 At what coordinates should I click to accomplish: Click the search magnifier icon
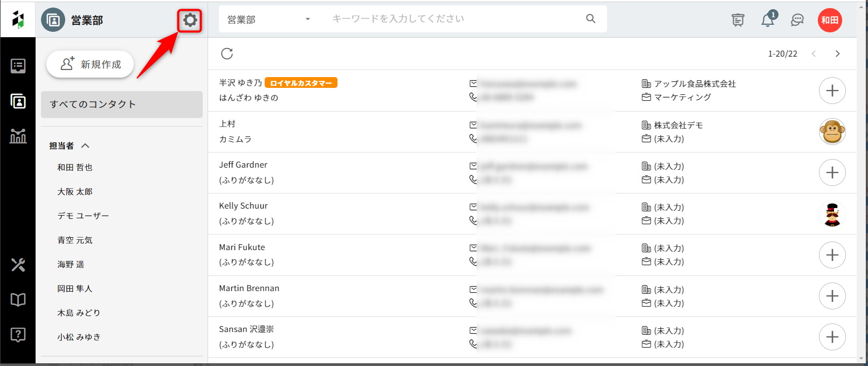pyautogui.click(x=591, y=19)
